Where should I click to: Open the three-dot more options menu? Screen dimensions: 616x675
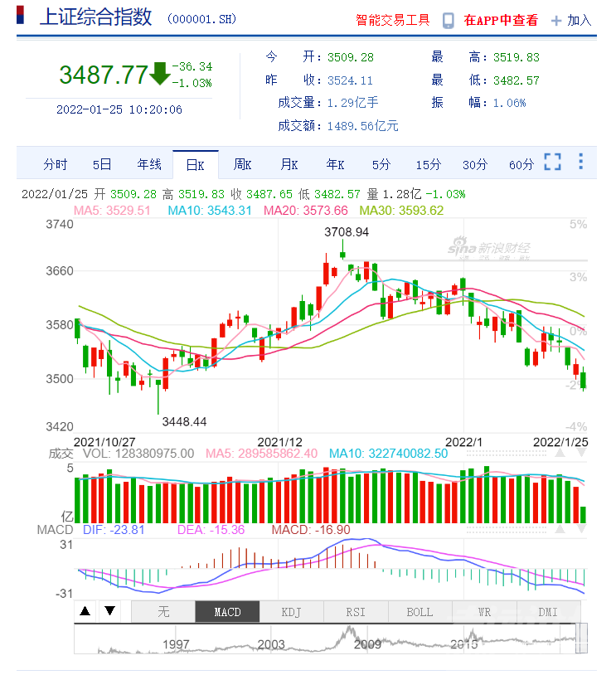coord(580,163)
